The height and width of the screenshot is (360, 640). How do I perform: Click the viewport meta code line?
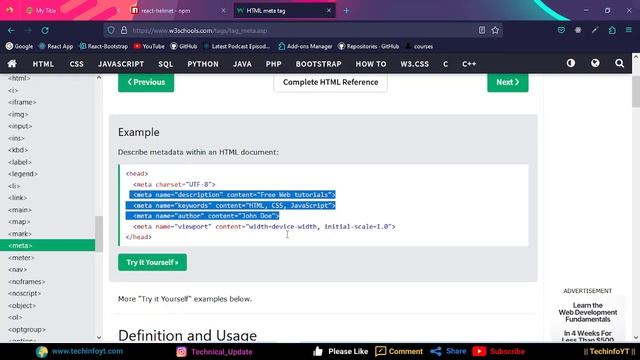point(264,227)
